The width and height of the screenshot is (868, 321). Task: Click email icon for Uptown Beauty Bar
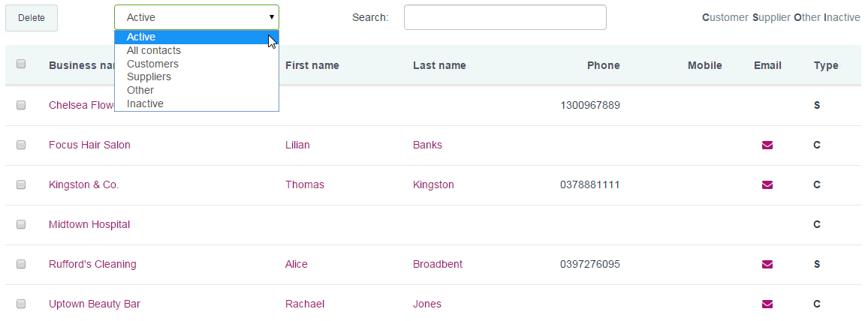click(767, 304)
